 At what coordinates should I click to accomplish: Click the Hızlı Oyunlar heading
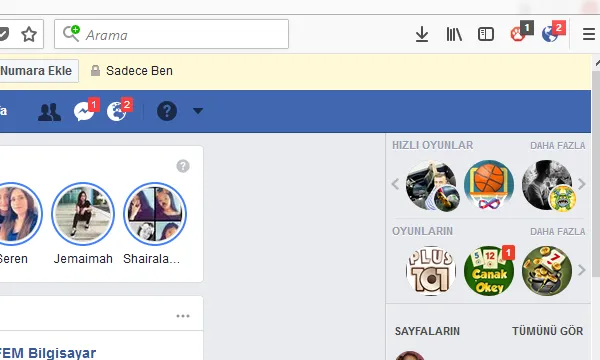pos(432,145)
